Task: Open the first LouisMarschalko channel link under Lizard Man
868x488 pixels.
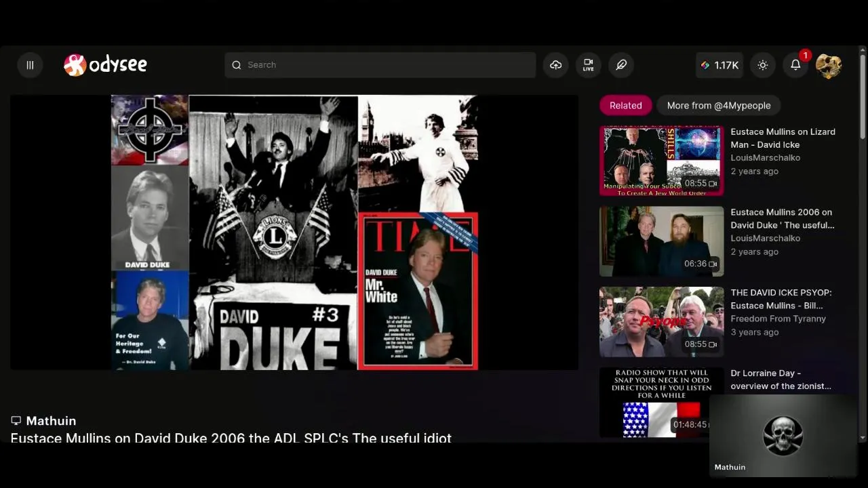Action: (x=765, y=157)
